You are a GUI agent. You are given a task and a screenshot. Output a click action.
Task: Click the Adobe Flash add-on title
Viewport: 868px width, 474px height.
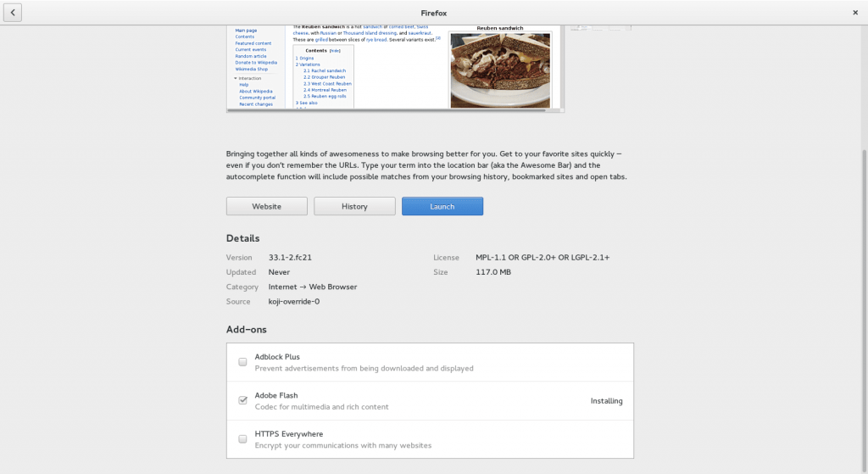(276, 395)
